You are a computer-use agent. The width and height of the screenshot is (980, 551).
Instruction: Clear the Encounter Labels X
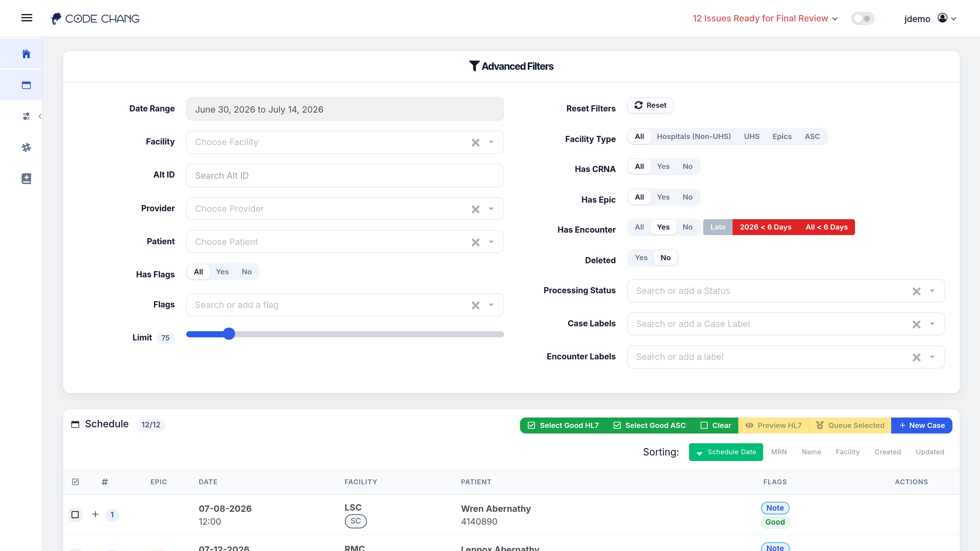coord(917,357)
